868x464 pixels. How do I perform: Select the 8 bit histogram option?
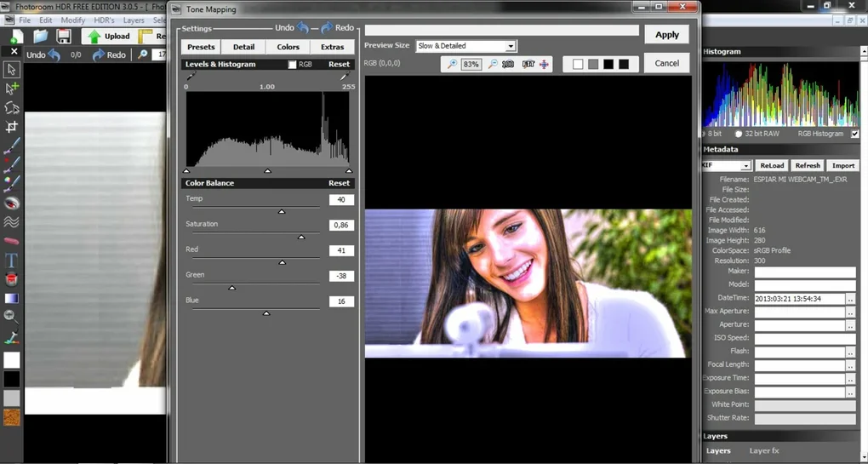704,134
